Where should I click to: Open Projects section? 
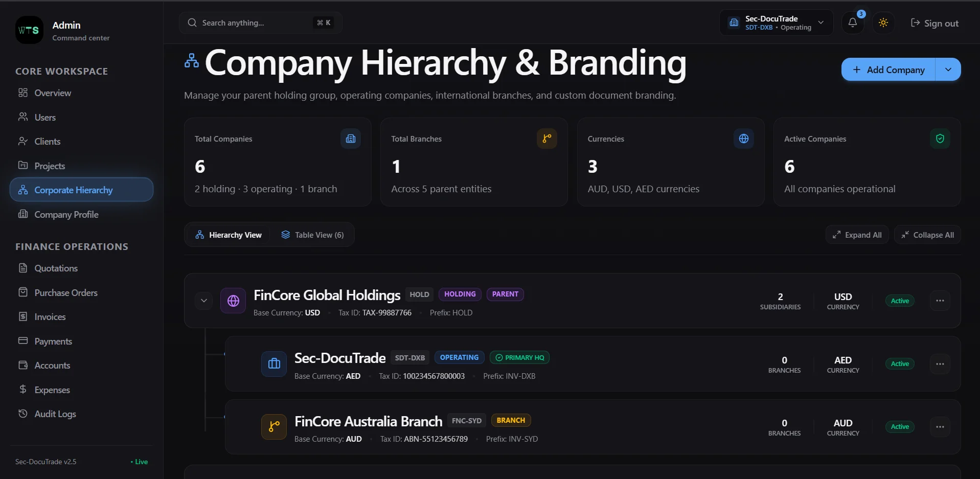point(81,166)
